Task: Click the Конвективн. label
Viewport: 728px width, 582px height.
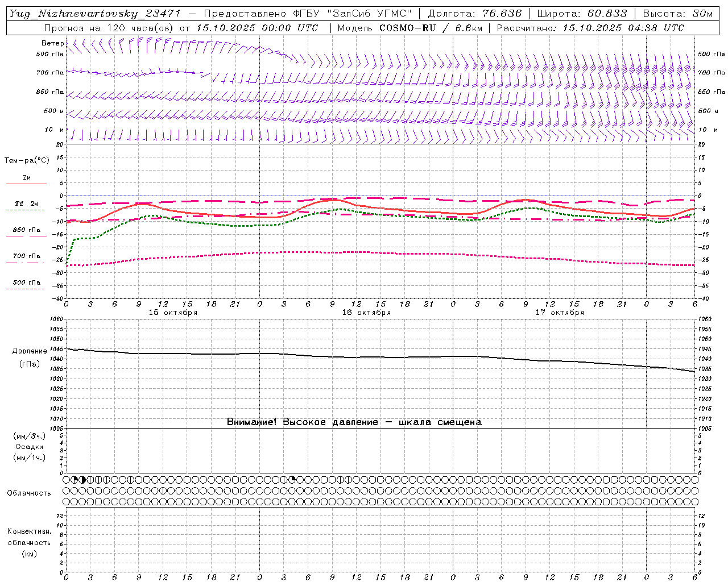Action: click(x=29, y=531)
